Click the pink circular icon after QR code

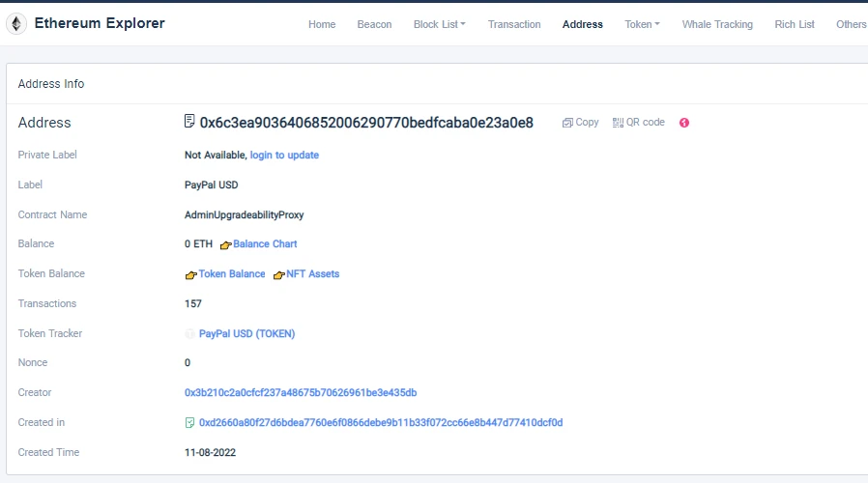click(684, 123)
